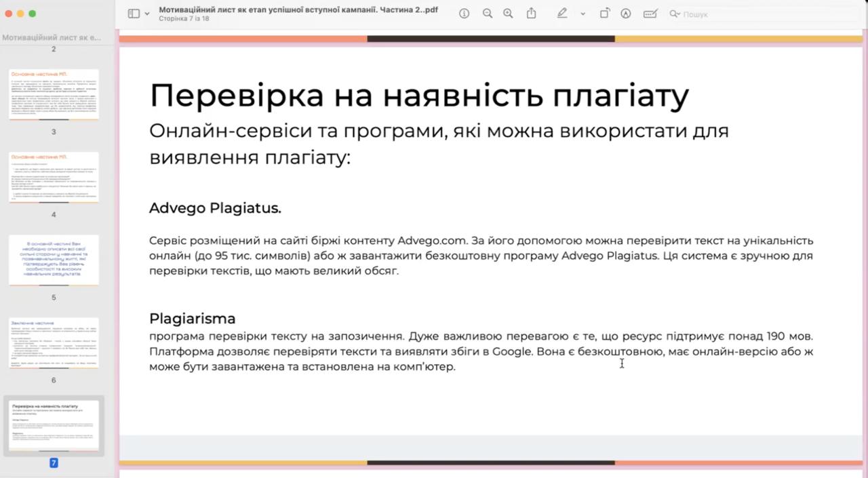Zoom in using the plus magnifier
This screenshot has height=478, width=868.
(508, 14)
